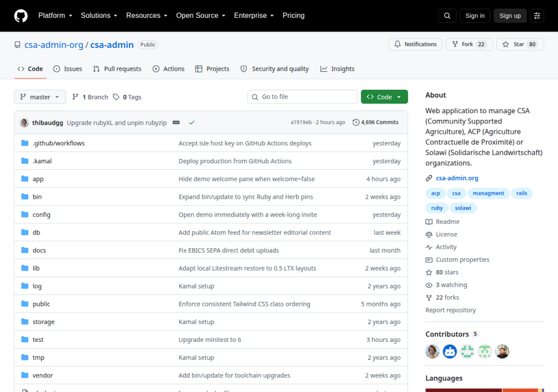558x392 pixels.
Task: Click the app folder icon
Action: point(25,179)
